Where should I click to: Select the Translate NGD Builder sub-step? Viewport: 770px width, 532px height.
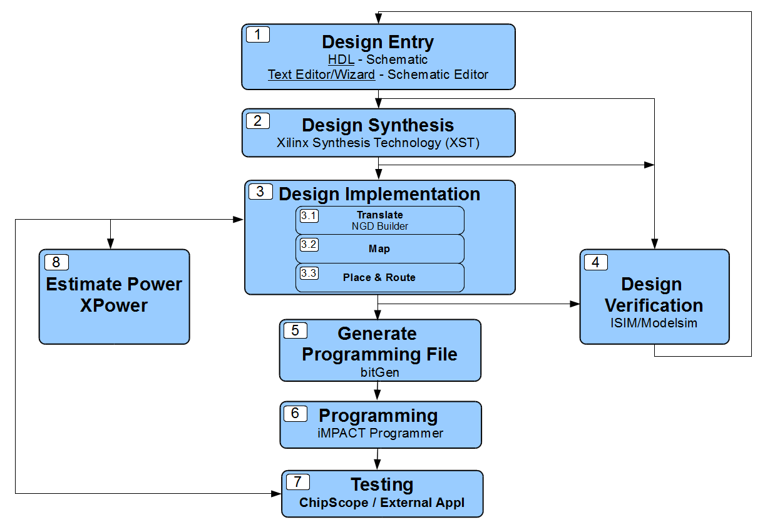coord(379,220)
